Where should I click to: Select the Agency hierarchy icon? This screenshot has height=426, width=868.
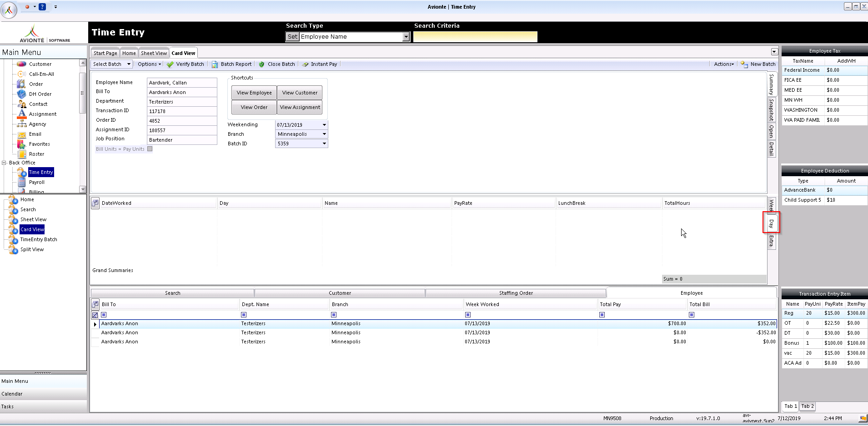[x=21, y=124]
